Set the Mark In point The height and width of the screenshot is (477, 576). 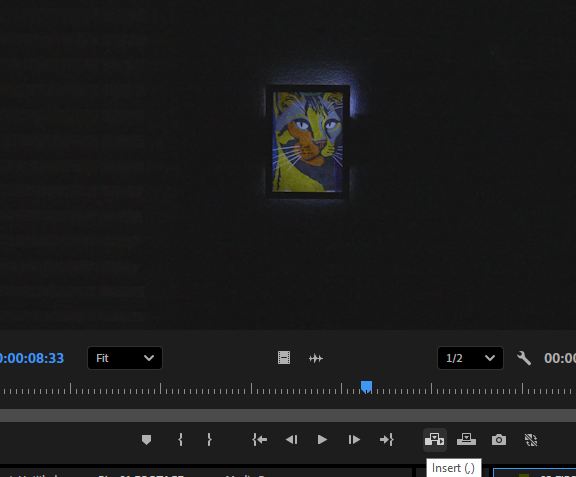pyautogui.click(x=180, y=440)
